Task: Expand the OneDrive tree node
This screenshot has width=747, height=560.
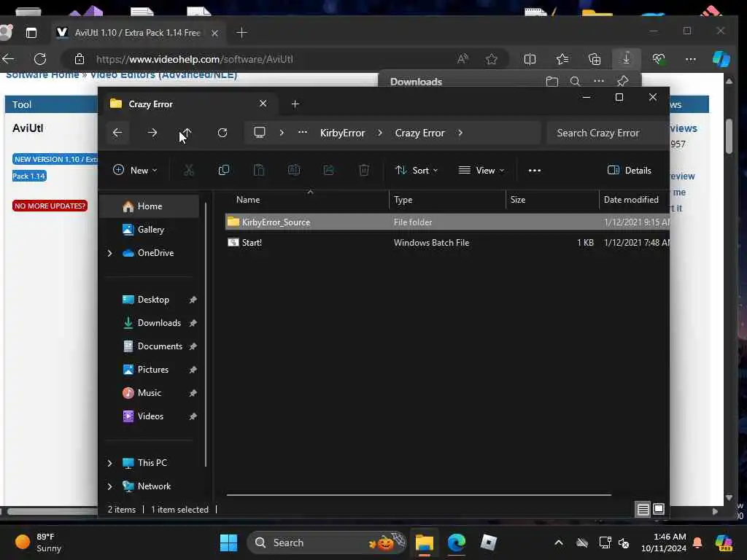Action: tap(110, 253)
